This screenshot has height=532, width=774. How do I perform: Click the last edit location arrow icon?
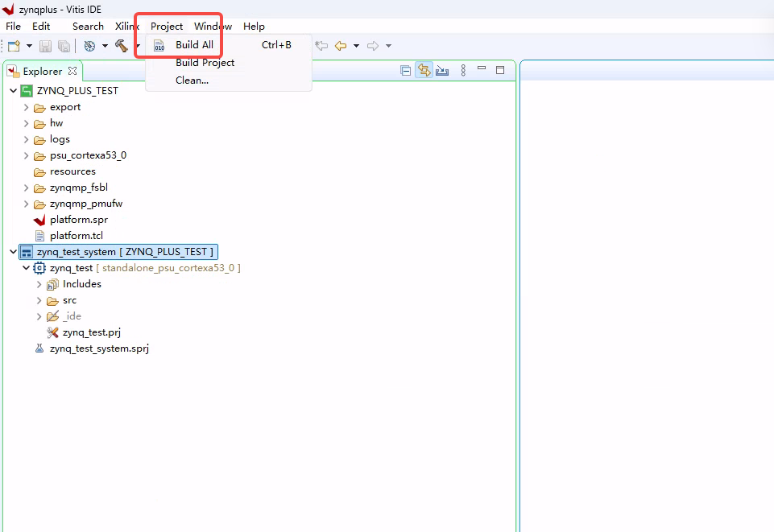point(321,46)
